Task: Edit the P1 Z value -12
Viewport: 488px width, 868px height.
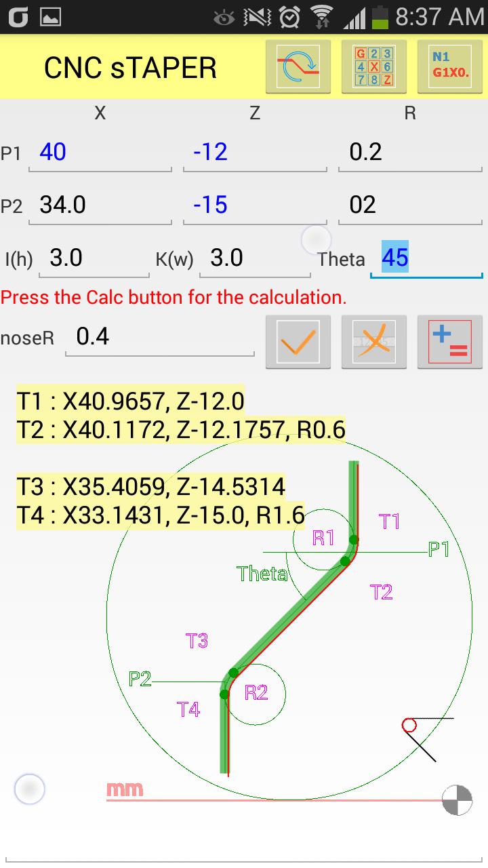Action: pyautogui.click(x=255, y=152)
